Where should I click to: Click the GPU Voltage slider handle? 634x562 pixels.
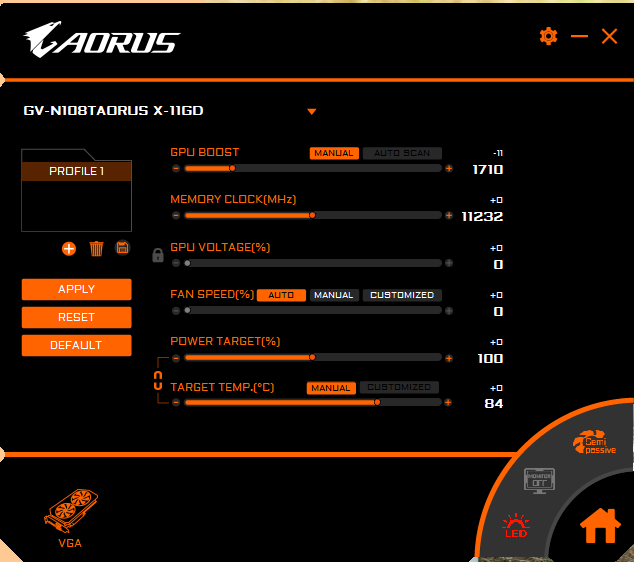pos(187,263)
